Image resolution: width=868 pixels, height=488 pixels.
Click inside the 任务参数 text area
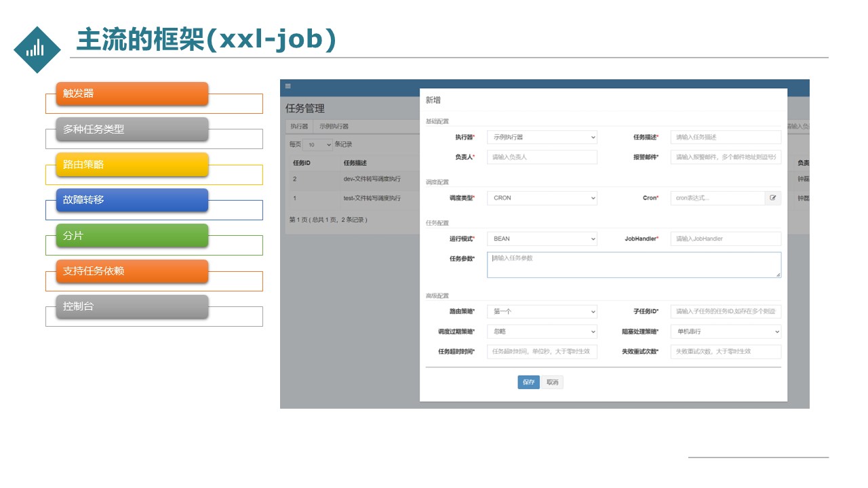click(x=634, y=265)
